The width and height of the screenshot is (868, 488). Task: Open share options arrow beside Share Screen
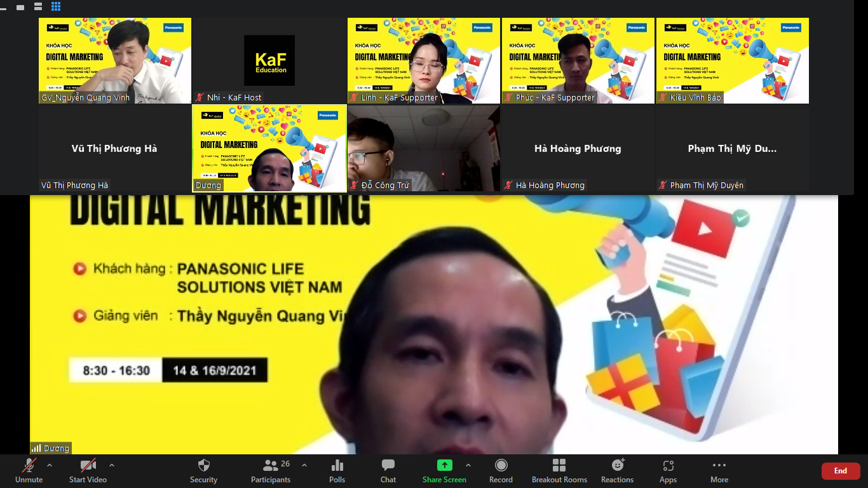[468, 465]
